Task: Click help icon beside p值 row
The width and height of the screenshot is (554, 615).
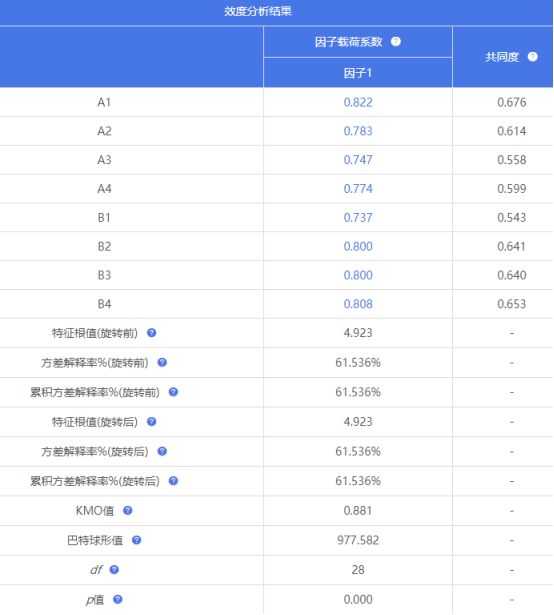Action: point(118,599)
